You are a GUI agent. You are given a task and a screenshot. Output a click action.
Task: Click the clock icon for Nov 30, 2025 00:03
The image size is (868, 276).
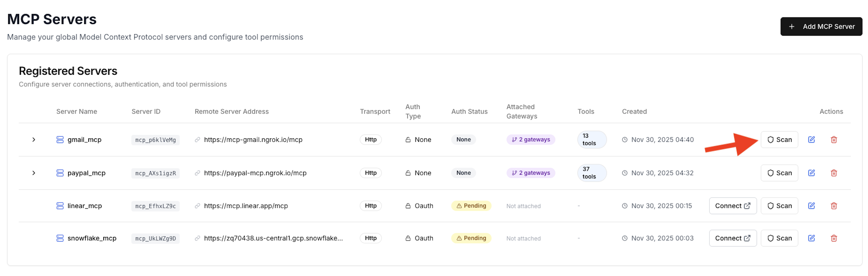[625, 238]
